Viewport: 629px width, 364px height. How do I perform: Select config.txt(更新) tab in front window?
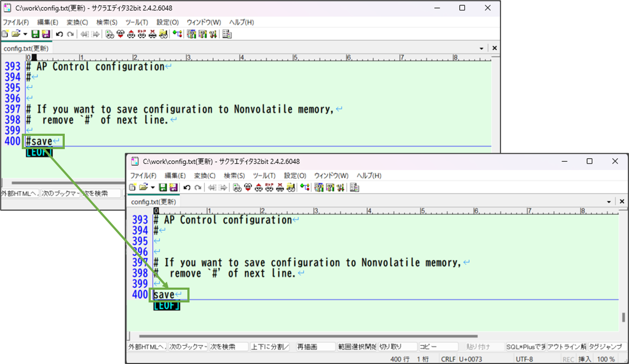pos(153,202)
